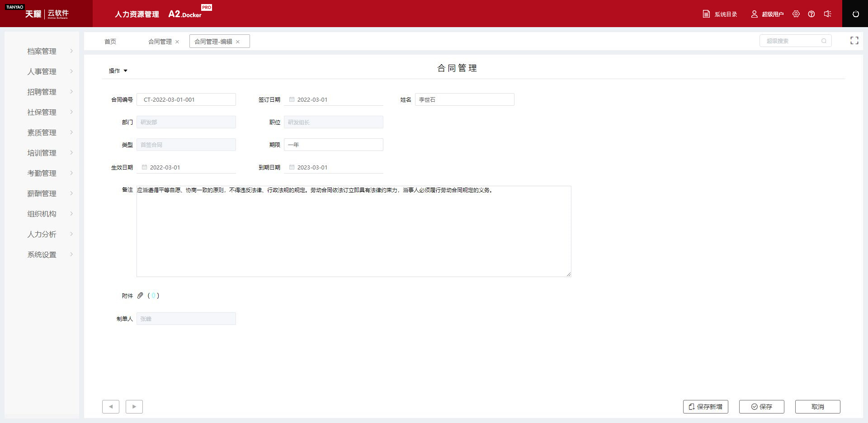Image resolution: width=868 pixels, height=423 pixels.
Task: Close the 合同管理-编辑 tab
Action: click(238, 42)
